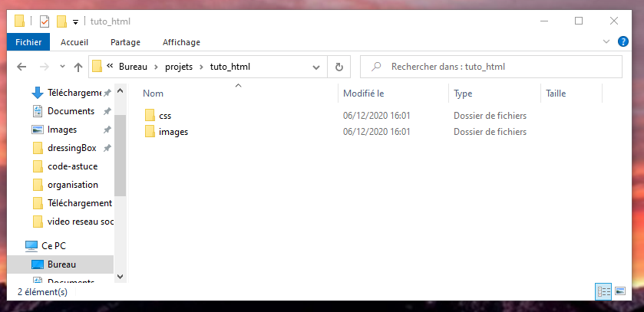This screenshot has width=644, height=312.
Task: Click Dossier de fichiers in images row
Action: point(490,132)
